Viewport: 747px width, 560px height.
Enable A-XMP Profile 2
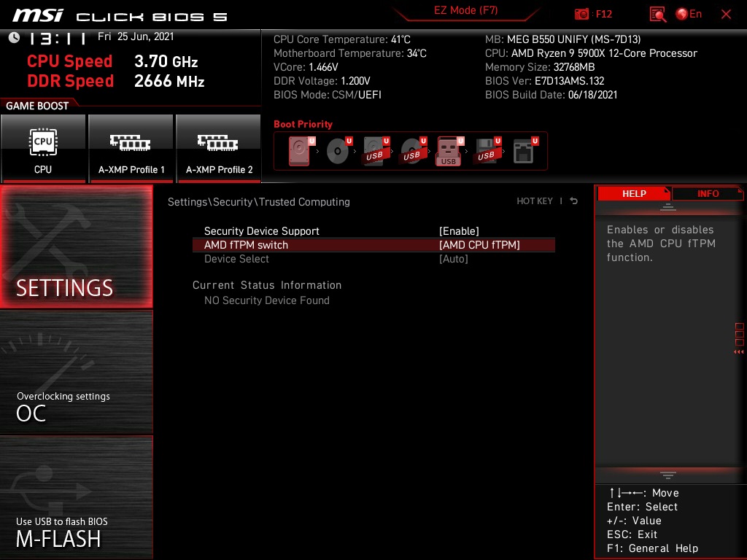[219, 148]
